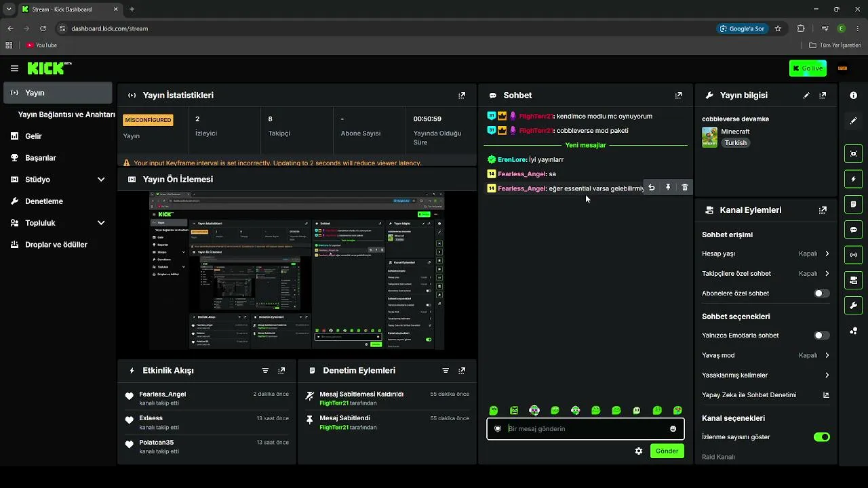Pop out the Etkinlik Akışı panel
Screen dimensions: 868x488
pos(281,371)
